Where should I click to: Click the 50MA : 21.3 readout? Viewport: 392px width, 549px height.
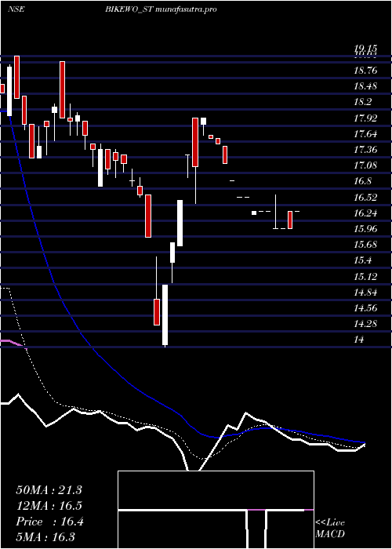(x=49, y=490)
